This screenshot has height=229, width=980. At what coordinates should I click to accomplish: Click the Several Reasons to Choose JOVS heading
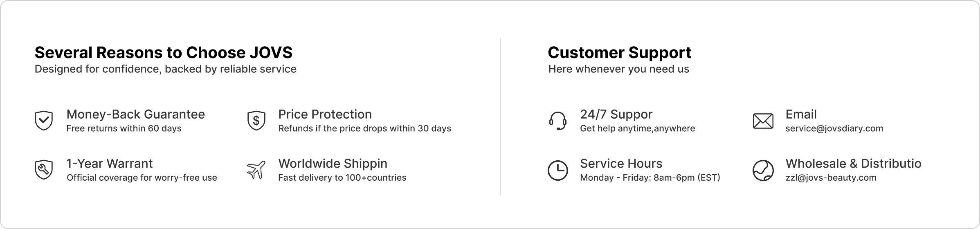click(x=164, y=53)
